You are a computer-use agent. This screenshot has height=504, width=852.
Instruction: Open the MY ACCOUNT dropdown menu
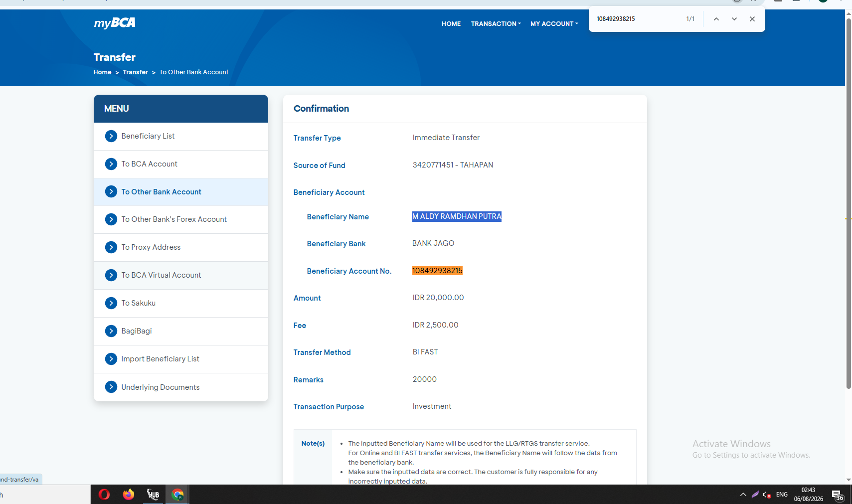click(554, 24)
